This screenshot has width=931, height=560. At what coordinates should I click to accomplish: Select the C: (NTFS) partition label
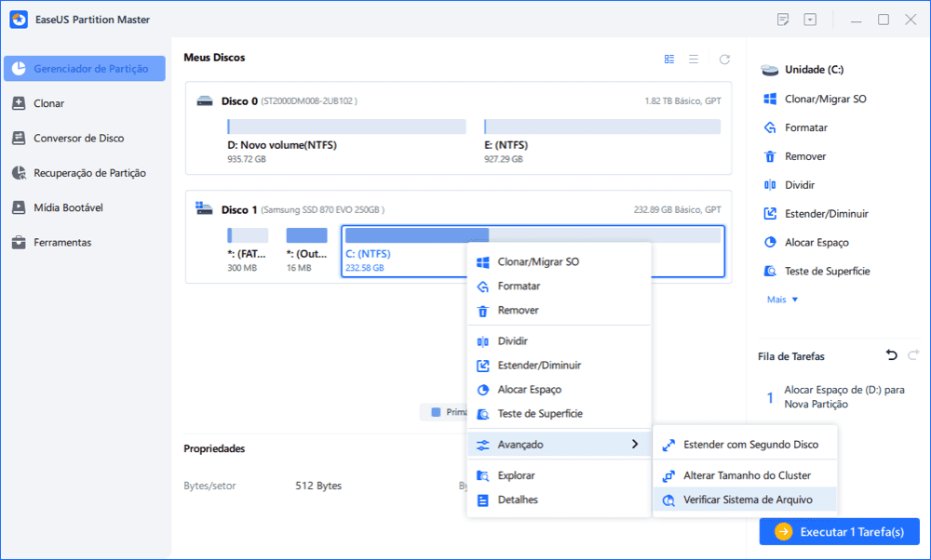(368, 253)
